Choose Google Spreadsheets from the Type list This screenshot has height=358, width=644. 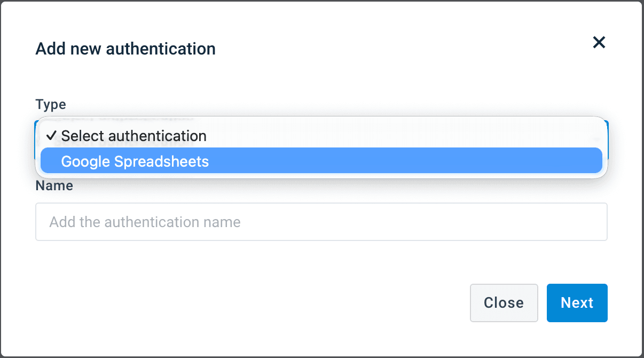[135, 161]
